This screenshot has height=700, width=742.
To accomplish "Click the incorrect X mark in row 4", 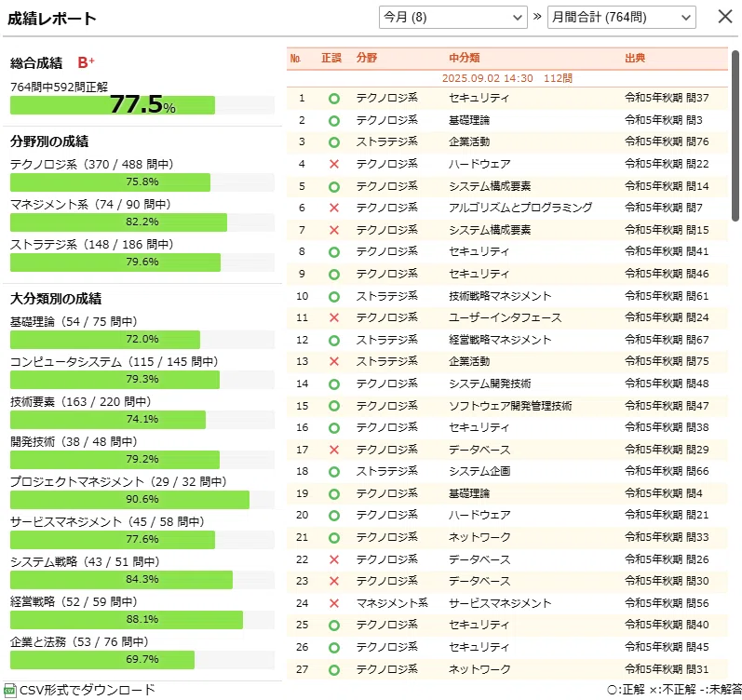I will [334, 164].
